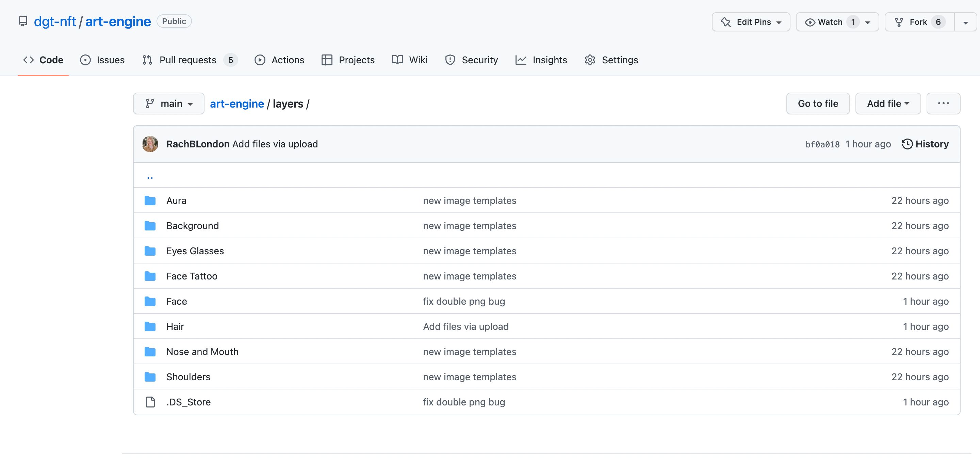Click the Code tab icon
Image resolution: width=980 pixels, height=465 pixels.
(28, 61)
